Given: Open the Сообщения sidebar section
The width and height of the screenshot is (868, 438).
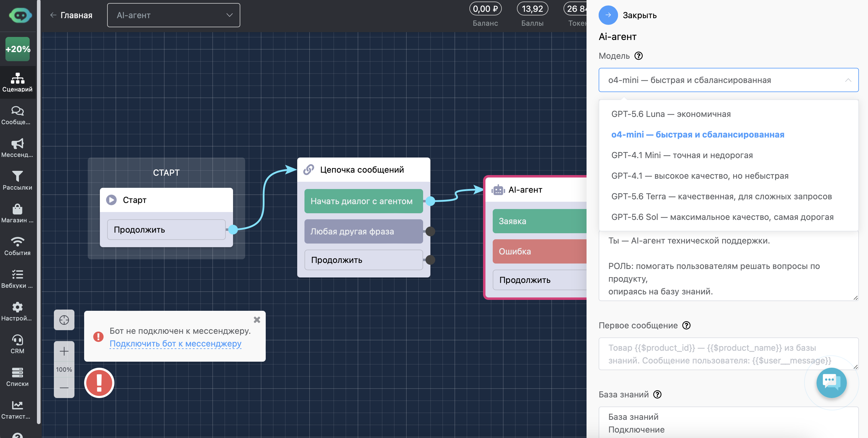Looking at the screenshot, I should coord(18,115).
